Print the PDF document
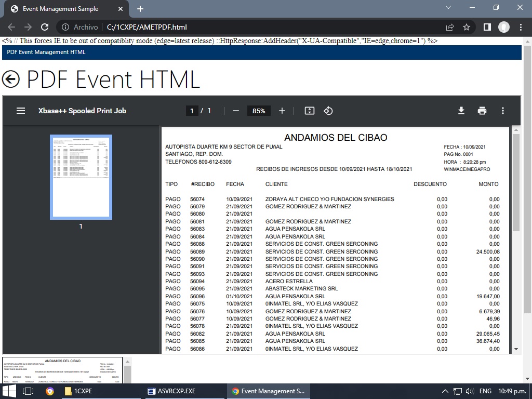532x399 pixels. (x=482, y=111)
